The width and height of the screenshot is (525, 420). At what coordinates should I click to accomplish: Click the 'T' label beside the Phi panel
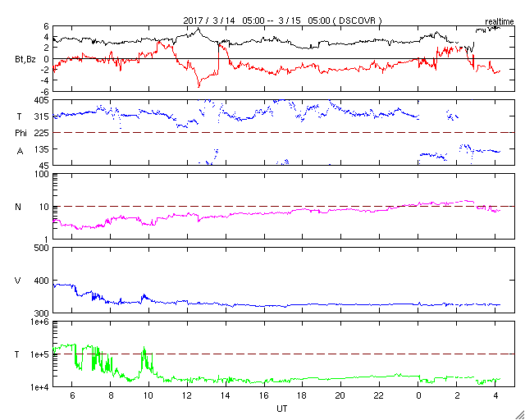point(18,116)
